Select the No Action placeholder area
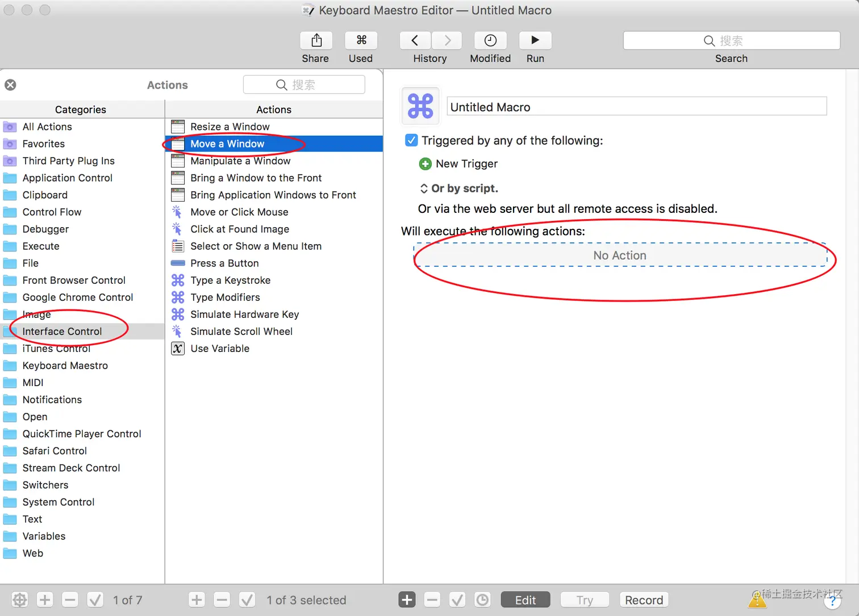This screenshot has height=616, width=859. pos(620,255)
